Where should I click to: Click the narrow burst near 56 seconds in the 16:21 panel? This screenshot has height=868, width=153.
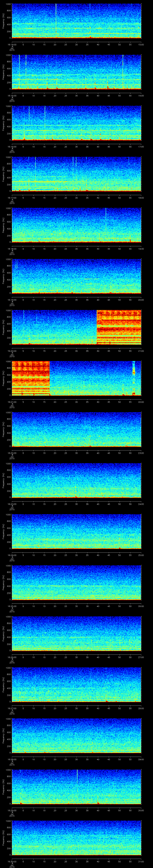point(134,378)
